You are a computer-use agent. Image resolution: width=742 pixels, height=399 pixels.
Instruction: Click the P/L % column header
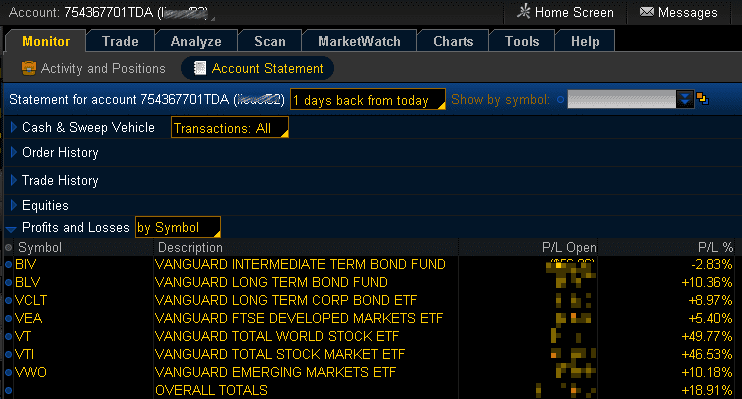[x=715, y=248]
